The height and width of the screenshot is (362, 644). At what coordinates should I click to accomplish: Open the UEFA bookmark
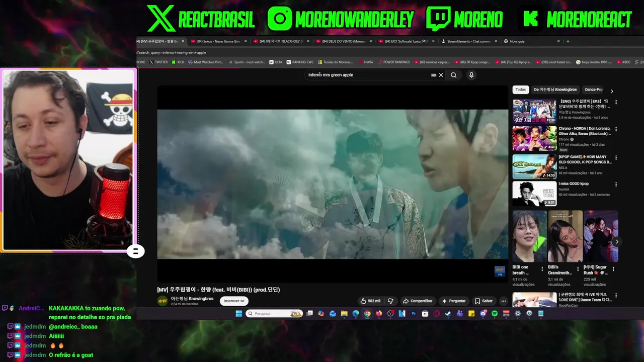point(276,62)
